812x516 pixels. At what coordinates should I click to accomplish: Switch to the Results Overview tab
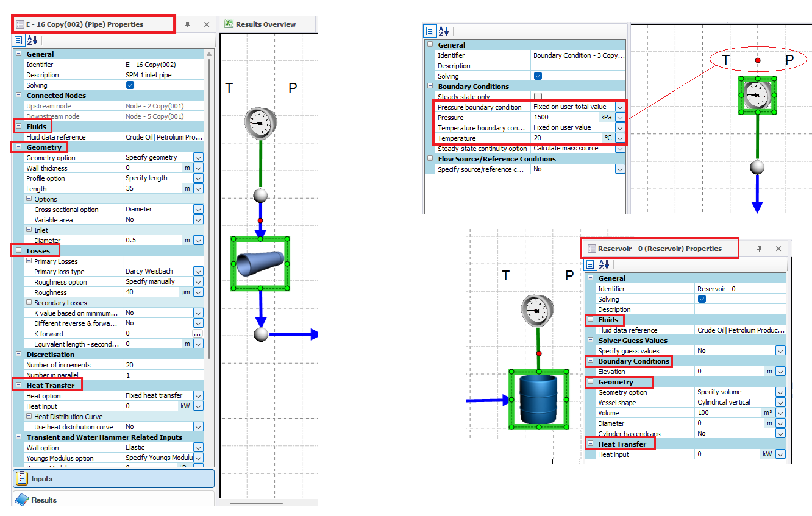262,24
